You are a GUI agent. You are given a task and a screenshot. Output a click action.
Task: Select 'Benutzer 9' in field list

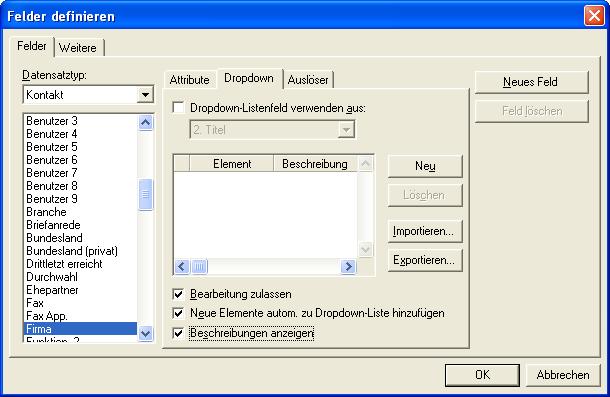(x=80, y=199)
